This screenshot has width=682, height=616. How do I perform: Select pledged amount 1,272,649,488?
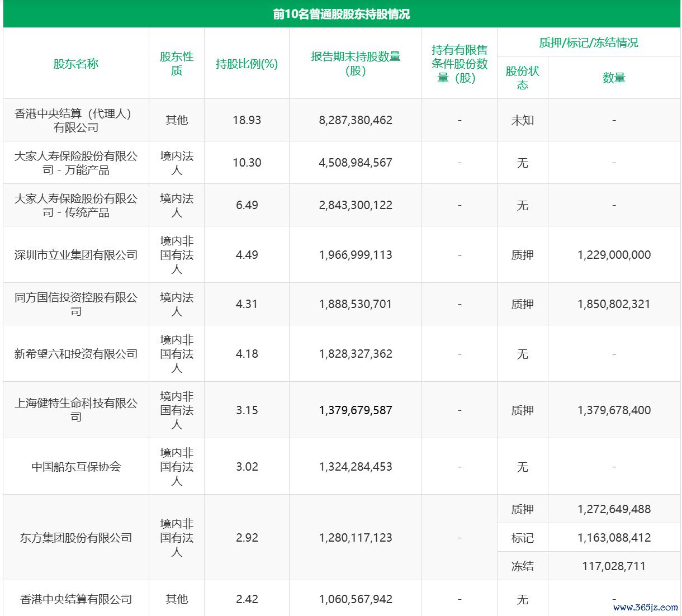coord(614,509)
